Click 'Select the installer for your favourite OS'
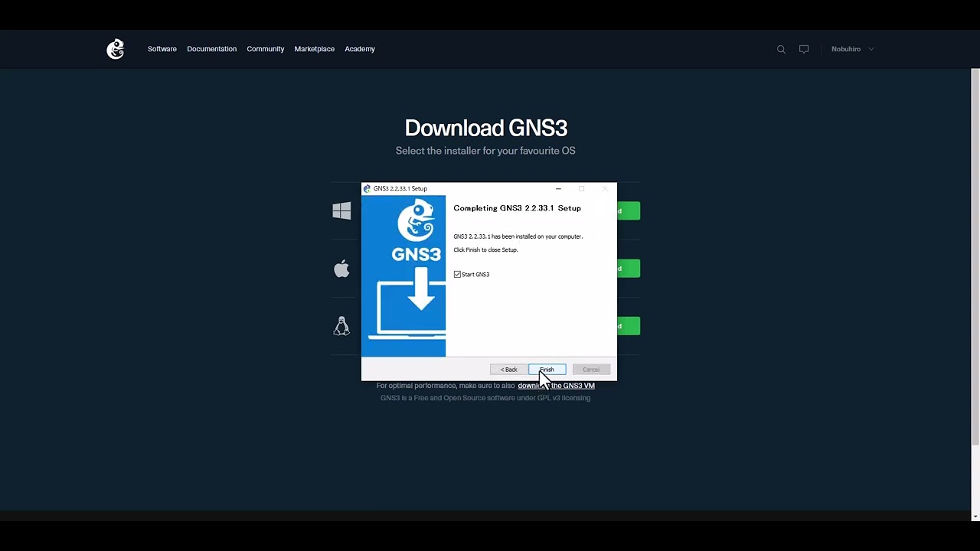This screenshot has width=980, height=551. pos(485,151)
